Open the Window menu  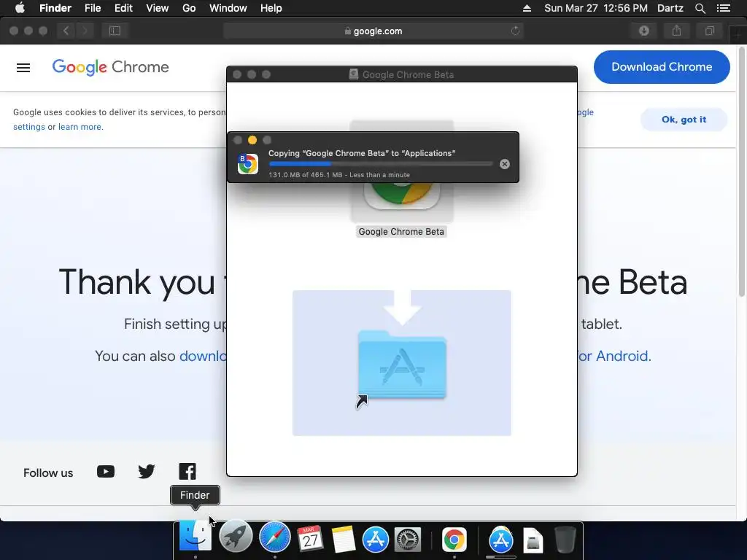(228, 8)
